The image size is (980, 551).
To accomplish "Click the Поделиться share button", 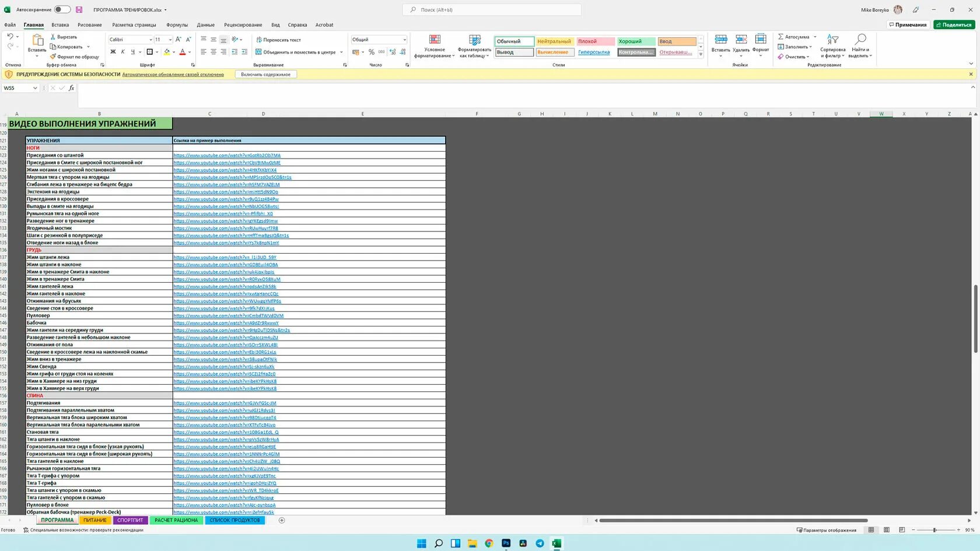I will click(x=954, y=24).
